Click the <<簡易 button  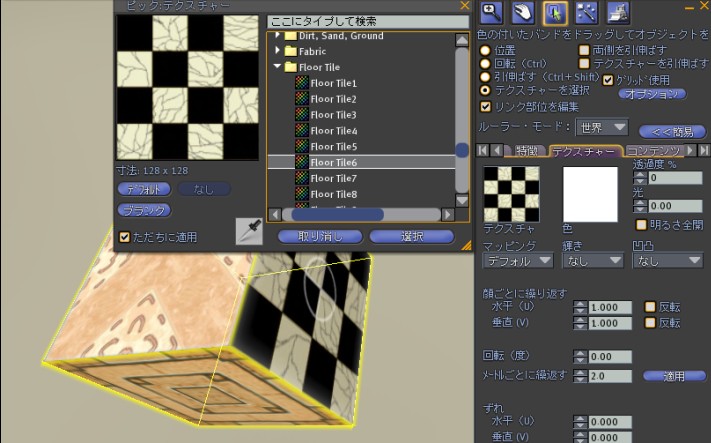[x=672, y=132]
